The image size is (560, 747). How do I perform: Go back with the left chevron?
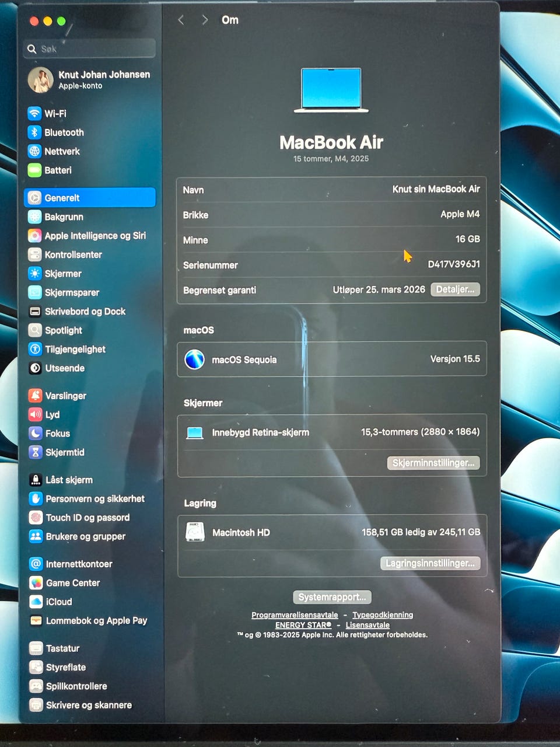click(181, 20)
